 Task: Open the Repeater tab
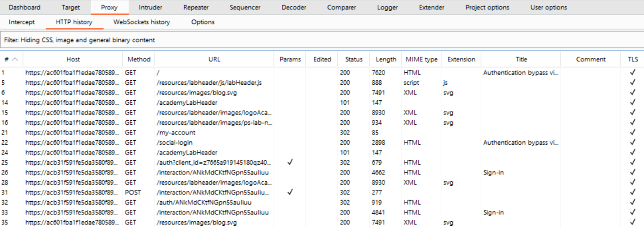(196, 8)
